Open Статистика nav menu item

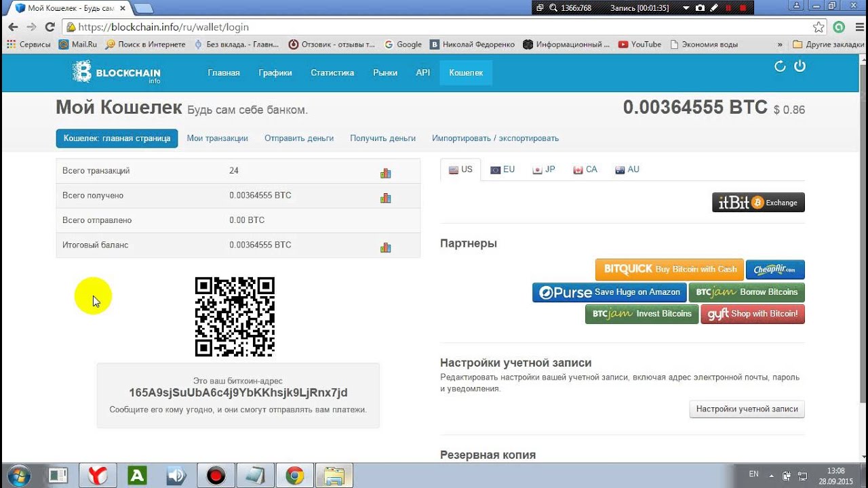[332, 73]
